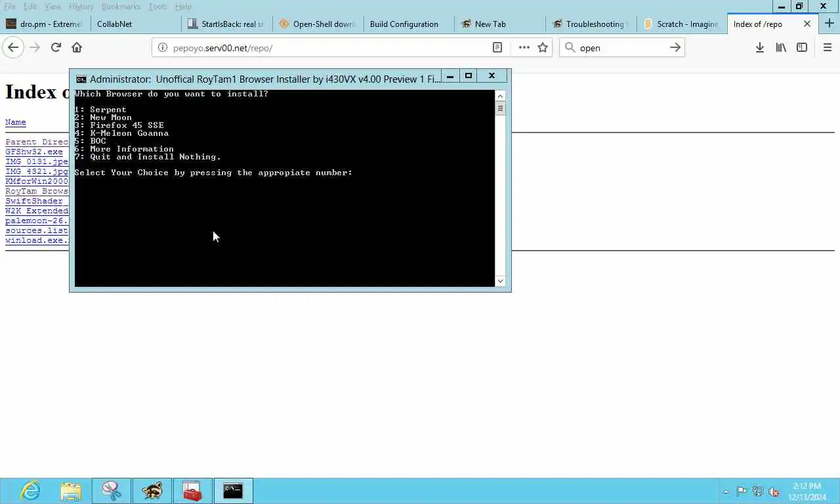The image size is (840, 504).
Task: Close the Index of /repo tab
Action: click(x=807, y=24)
